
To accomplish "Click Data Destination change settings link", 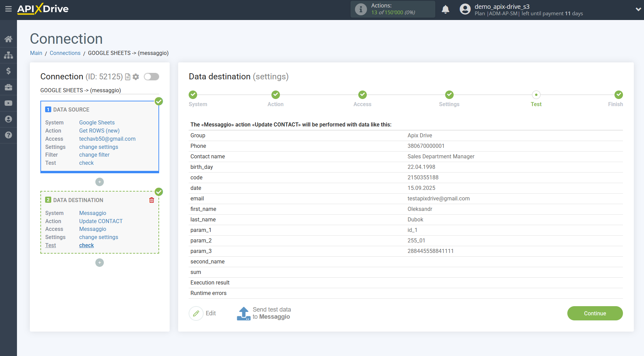I will click(x=98, y=237).
